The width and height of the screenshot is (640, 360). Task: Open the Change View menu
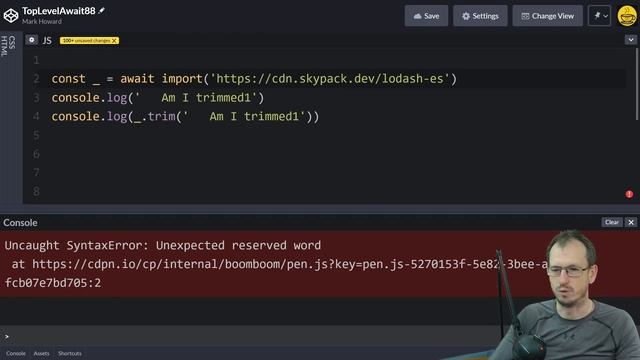pyautogui.click(x=547, y=16)
